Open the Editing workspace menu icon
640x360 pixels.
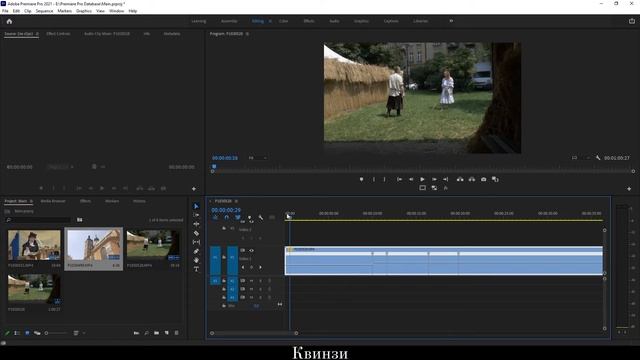click(x=270, y=21)
